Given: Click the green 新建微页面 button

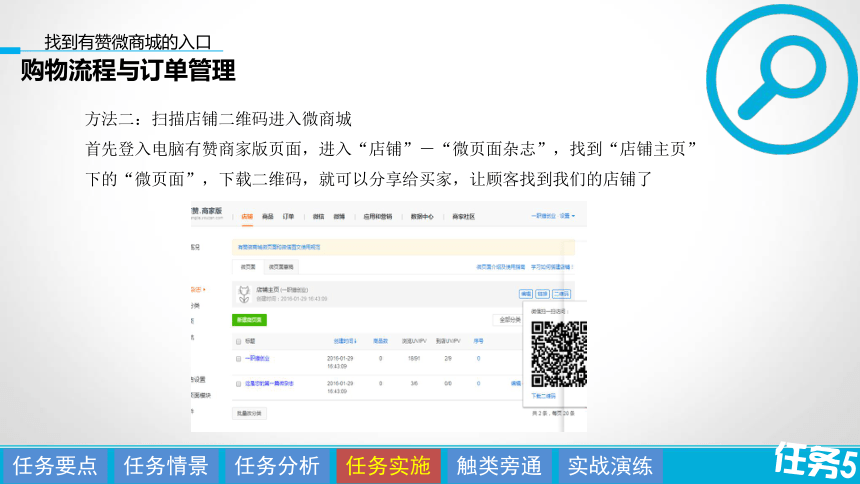Looking at the screenshot, I should tap(250, 320).
